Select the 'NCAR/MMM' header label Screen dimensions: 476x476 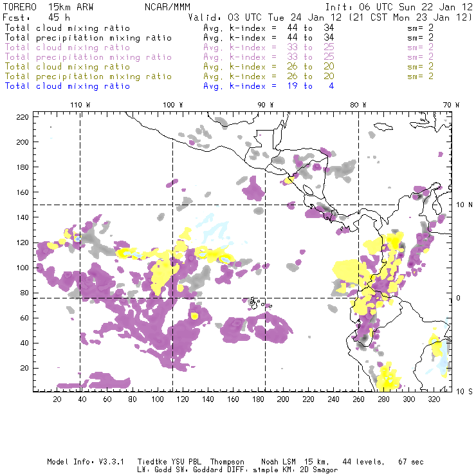167,7
